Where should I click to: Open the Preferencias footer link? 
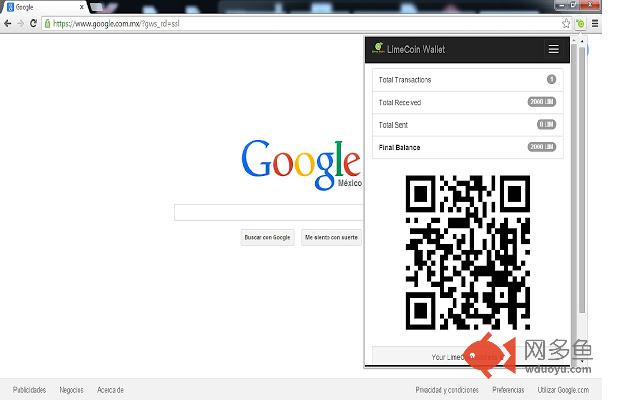(x=508, y=390)
